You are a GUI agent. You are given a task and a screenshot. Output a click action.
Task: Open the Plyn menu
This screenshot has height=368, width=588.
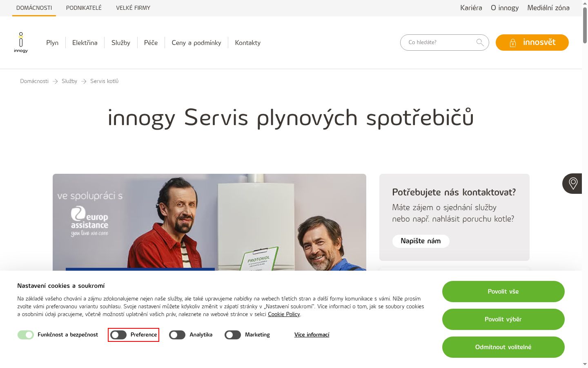click(x=52, y=43)
